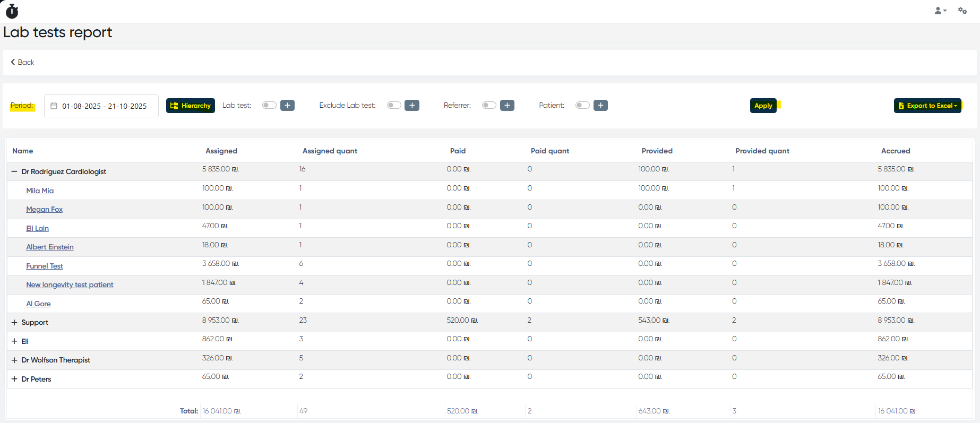The width and height of the screenshot is (980, 423).
Task: Click the Period date range field
Action: 104,106
